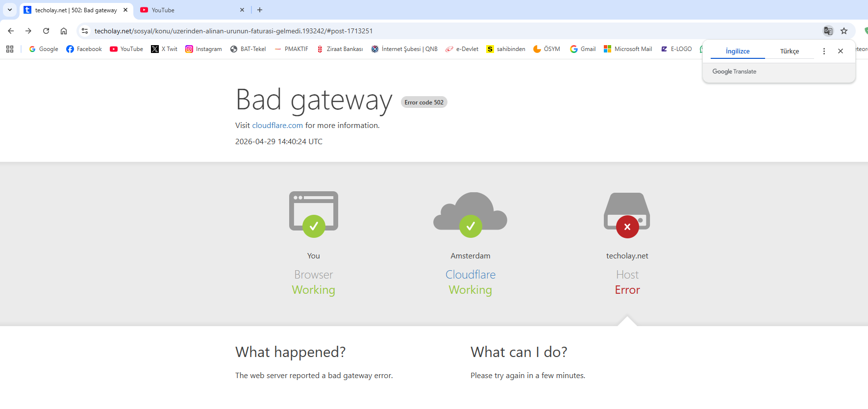
Task: Open the Ziraat Bankası bookmark
Action: 340,49
